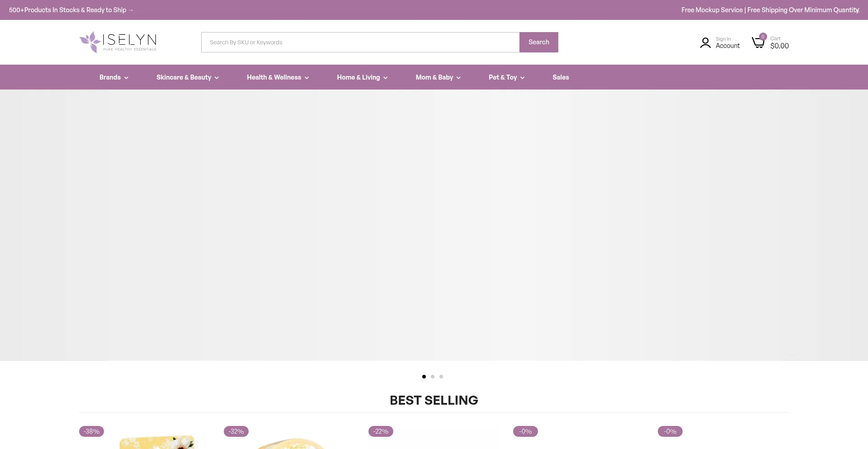Viewport: 868px width, 449px height.
Task: Click the Iselyn logo
Action: (118, 42)
